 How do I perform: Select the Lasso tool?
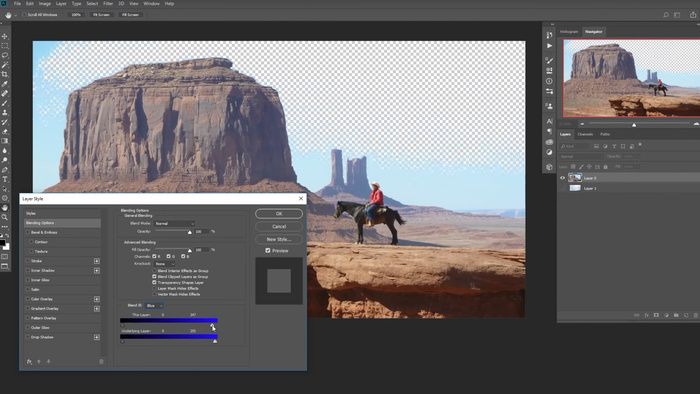(5, 55)
